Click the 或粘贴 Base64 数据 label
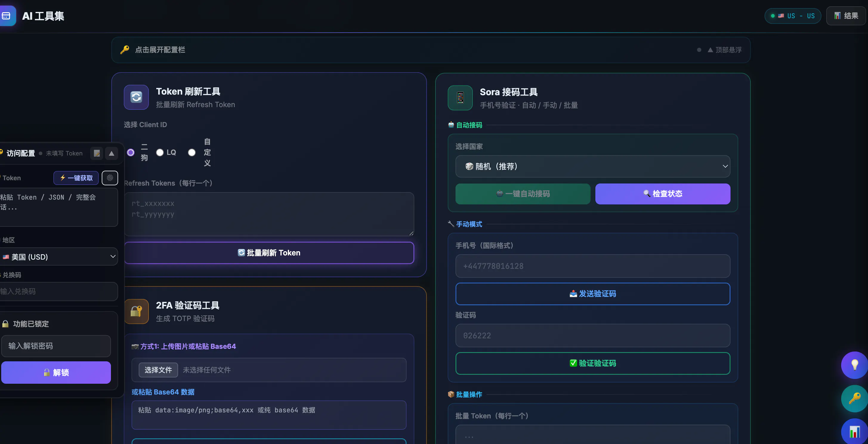The image size is (868, 444). pos(163,392)
